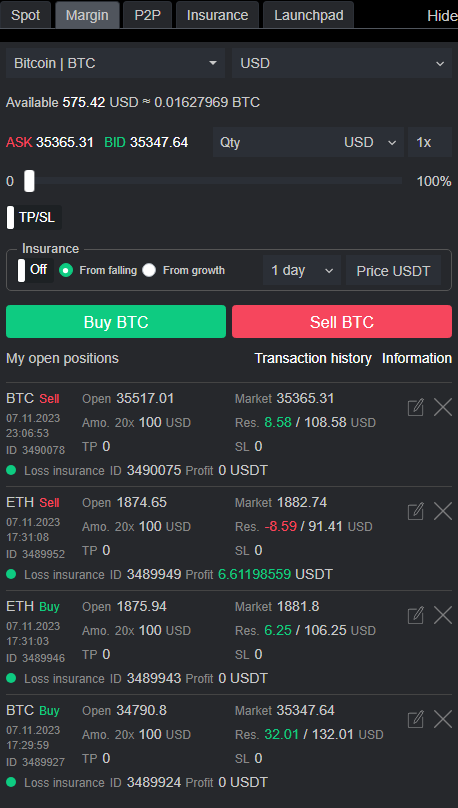Close the ETH Sell position 3489952
Screen dimensions: 458x808
(443, 511)
